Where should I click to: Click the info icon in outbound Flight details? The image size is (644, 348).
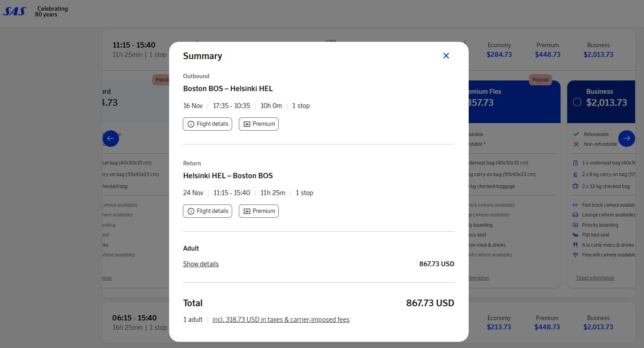coord(191,124)
